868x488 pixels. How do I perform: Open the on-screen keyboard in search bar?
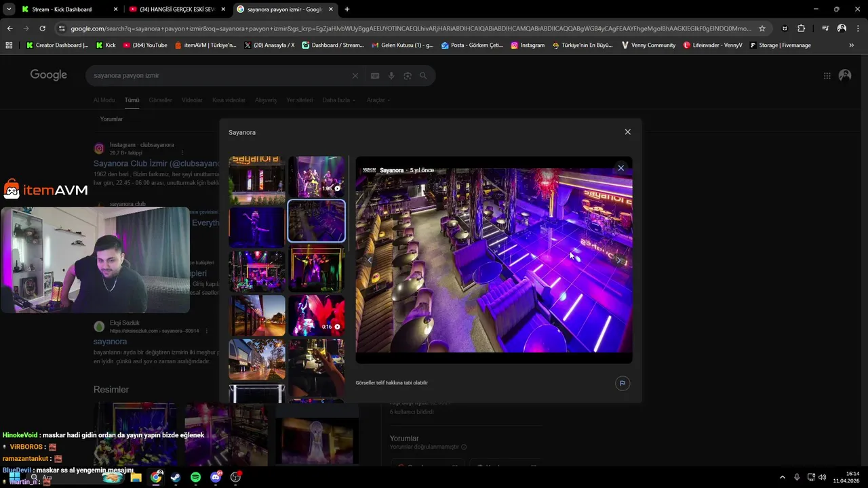click(x=374, y=76)
